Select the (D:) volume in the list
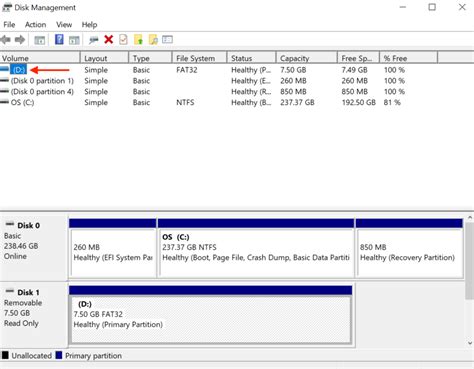Viewport: 474px width, 369px height. (18, 70)
